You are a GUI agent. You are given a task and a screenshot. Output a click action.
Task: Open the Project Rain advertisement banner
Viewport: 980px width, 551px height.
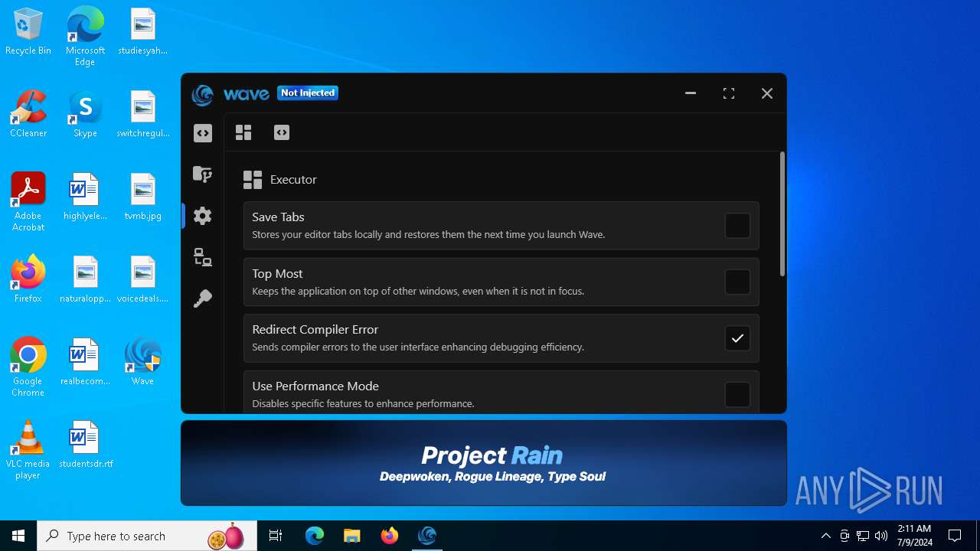point(484,463)
